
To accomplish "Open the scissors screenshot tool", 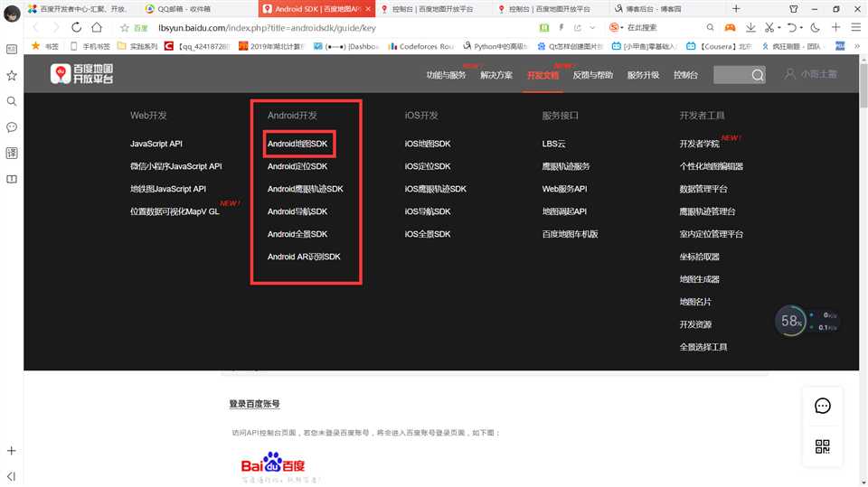I will 769,27.
